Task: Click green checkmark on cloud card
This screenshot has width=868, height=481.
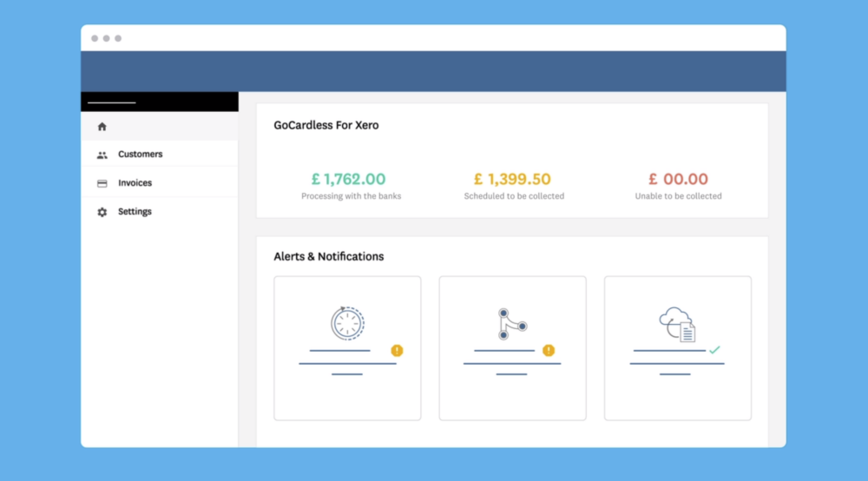Action: click(x=714, y=350)
